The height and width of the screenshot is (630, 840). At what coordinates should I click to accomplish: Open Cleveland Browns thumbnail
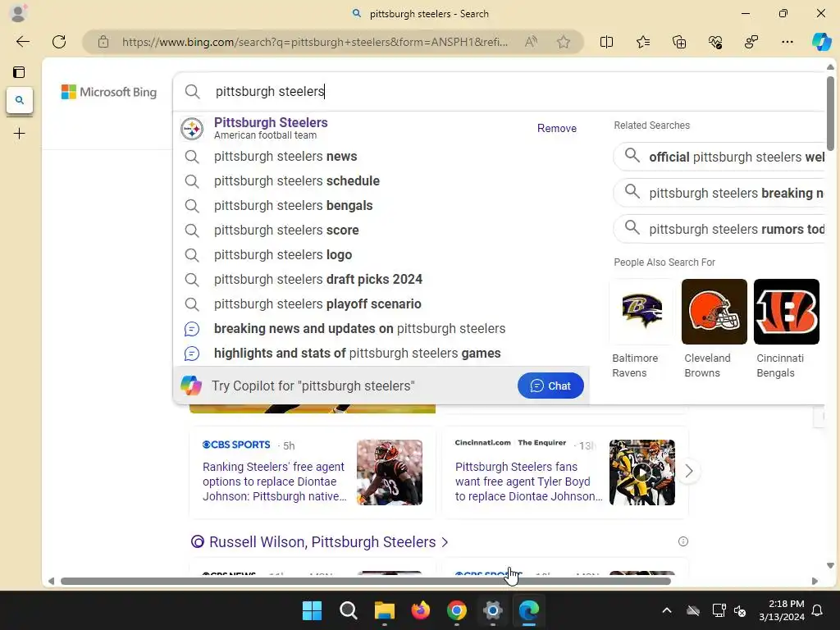click(714, 312)
